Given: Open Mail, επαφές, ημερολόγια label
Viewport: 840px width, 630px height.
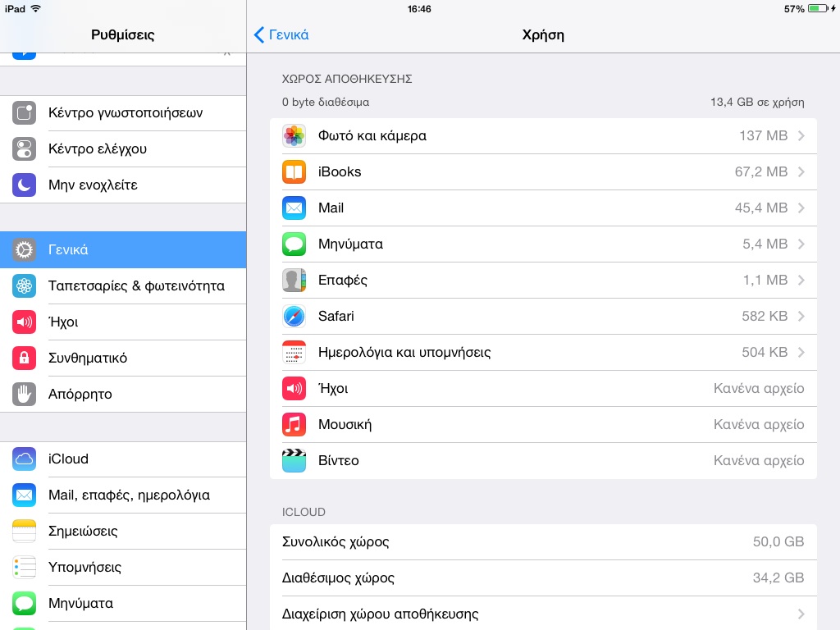Looking at the screenshot, I should click(x=129, y=495).
